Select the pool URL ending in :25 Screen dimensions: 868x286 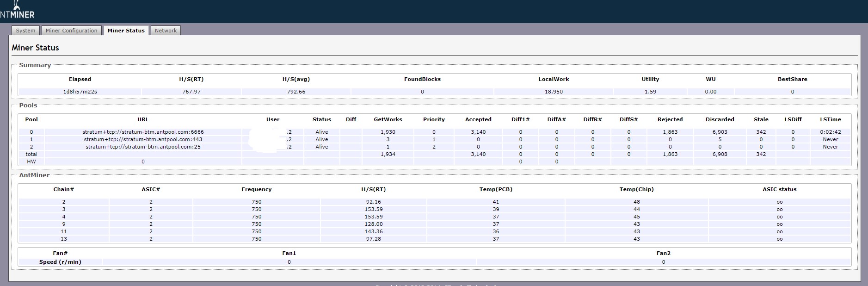[143, 147]
